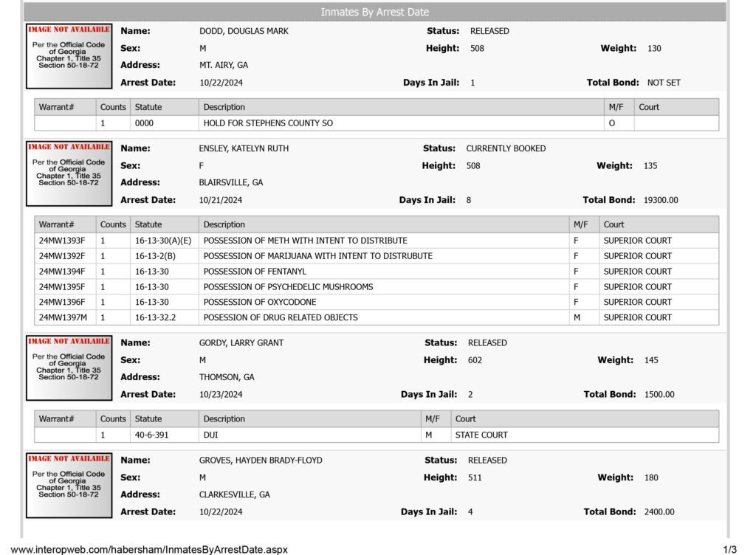The width and height of the screenshot is (756, 555).
Task: Click Larry Gordy's image-not-available thumbnail
Action: [x=69, y=368]
